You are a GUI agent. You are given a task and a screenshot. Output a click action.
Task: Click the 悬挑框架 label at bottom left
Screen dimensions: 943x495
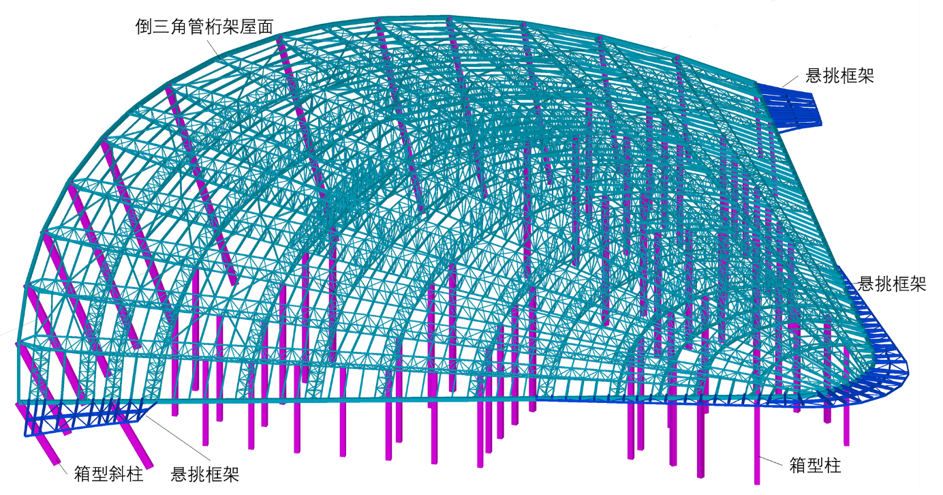(205, 474)
